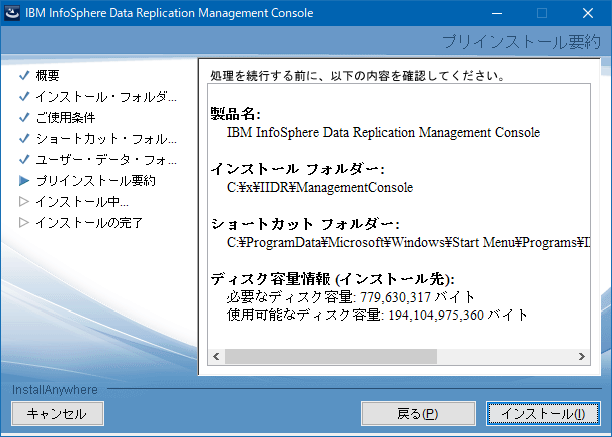Select the 概要 step label
Viewport: 612px width, 437px height.
47,75
